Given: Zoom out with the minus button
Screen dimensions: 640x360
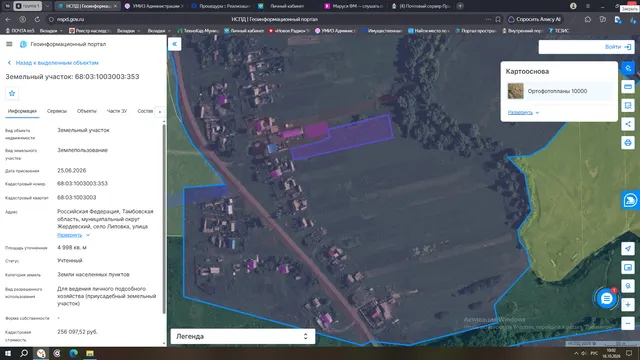Looking at the screenshot, I should tap(628, 324).
